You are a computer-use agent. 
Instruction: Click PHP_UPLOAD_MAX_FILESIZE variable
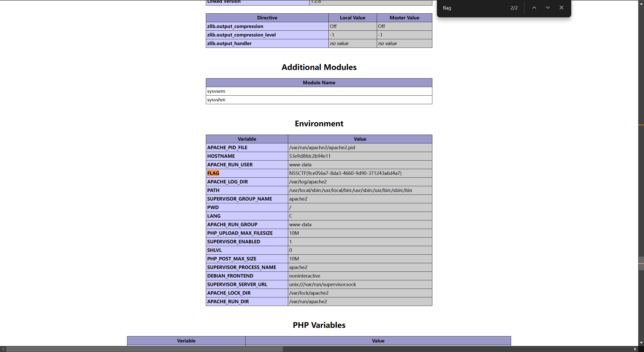240,233
